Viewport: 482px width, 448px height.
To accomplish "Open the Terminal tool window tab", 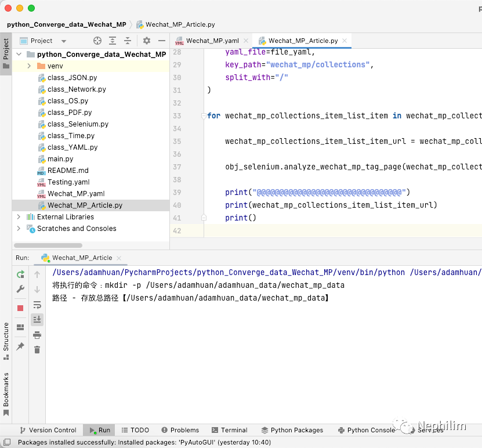I will pos(229,430).
